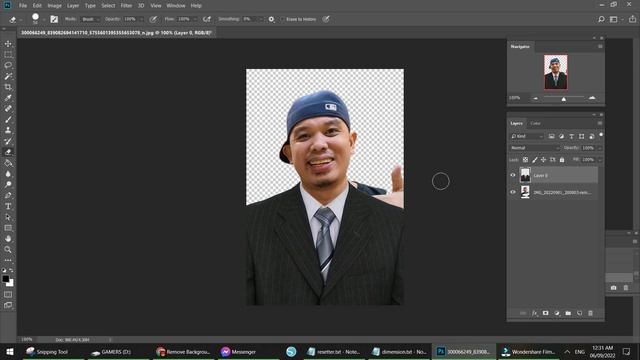Viewport: 640px width, 360px height.
Task: Select the Rectangular Marquee tool
Action: pos(8,54)
